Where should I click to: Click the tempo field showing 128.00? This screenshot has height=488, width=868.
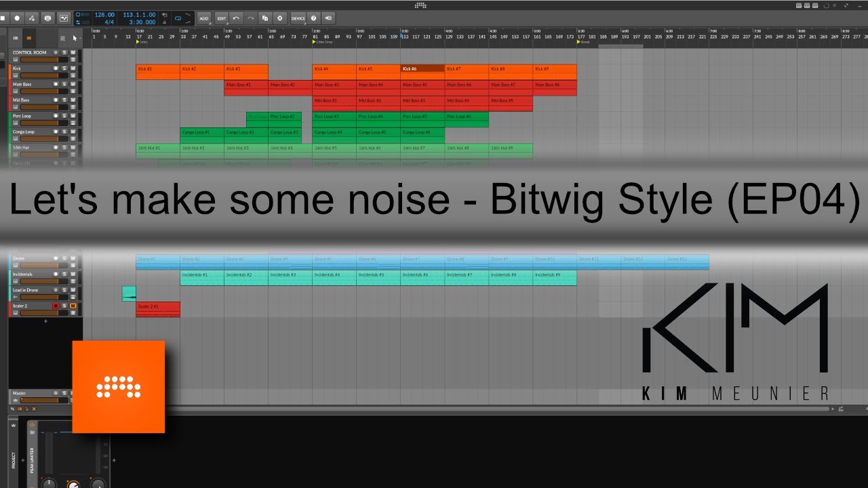tap(104, 15)
